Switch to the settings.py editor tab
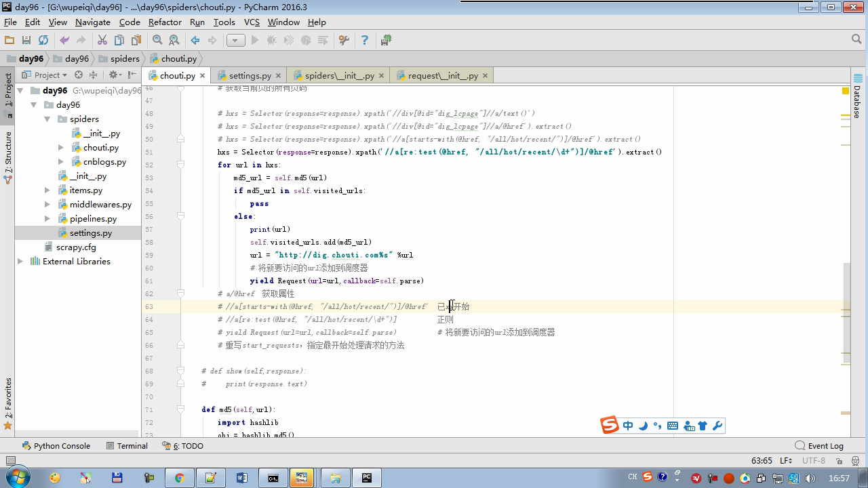Viewport: 868px width, 488px height. [250, 76]
